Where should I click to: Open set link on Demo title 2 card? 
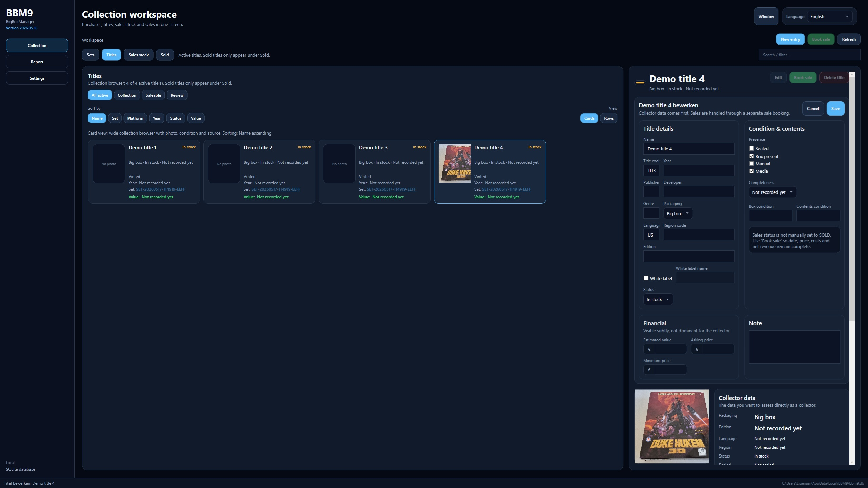pos(276,189)
